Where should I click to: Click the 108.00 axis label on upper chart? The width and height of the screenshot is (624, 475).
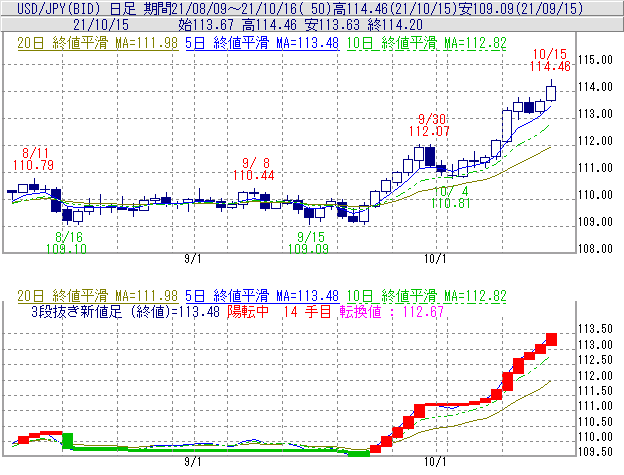coord(595,249)
